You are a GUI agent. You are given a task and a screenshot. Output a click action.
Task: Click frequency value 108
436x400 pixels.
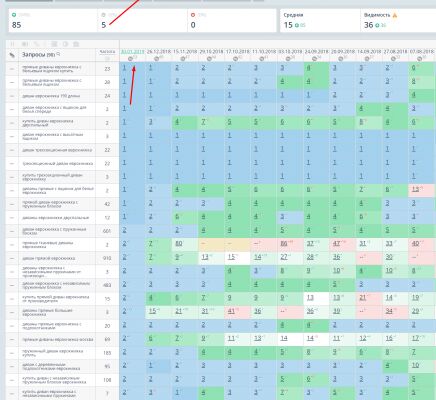click(107, 380)
